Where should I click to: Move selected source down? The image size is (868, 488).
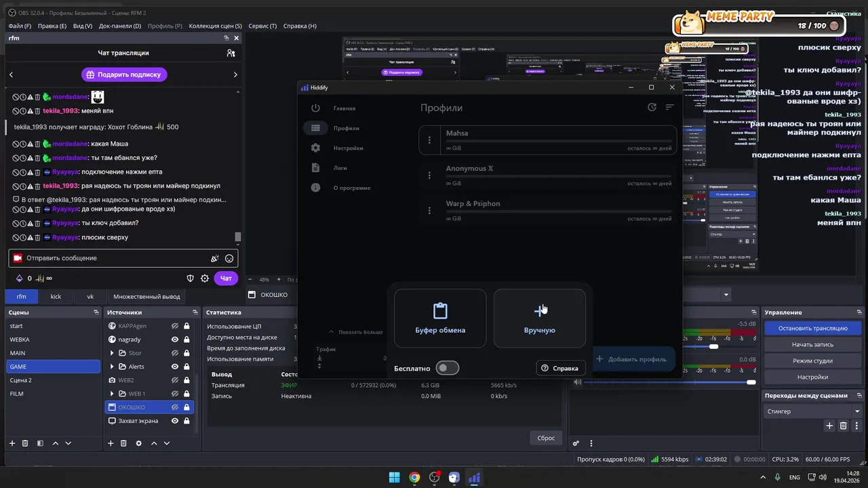[x=167, y=443]
